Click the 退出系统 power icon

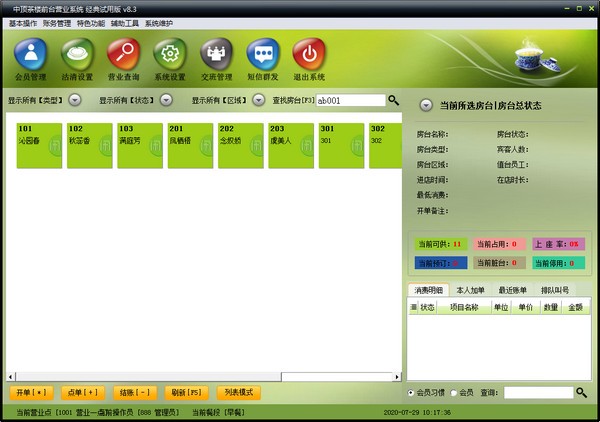click(x=309, y=58)
